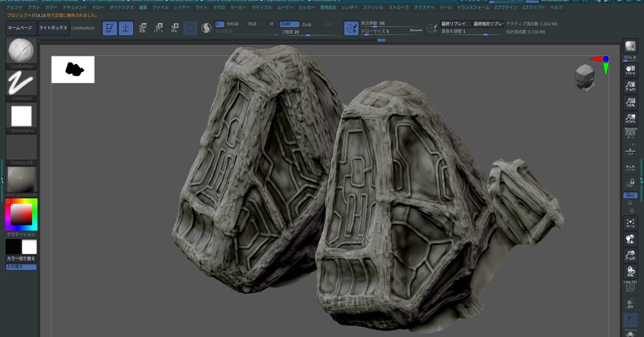Viewport: 644px width, 337px height.
Task: Click the BPR render icon
Action: 630,46
